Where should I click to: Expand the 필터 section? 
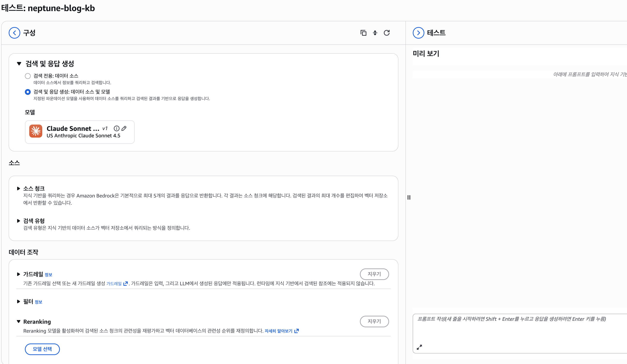point(18,301)
